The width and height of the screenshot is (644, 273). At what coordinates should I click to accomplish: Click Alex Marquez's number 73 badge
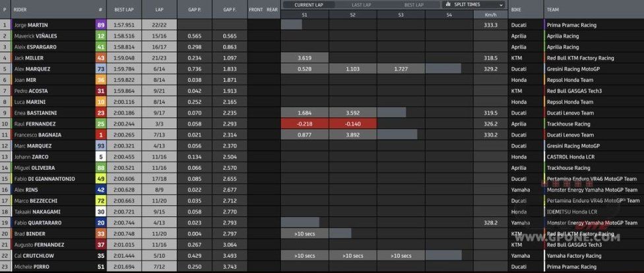100,69
